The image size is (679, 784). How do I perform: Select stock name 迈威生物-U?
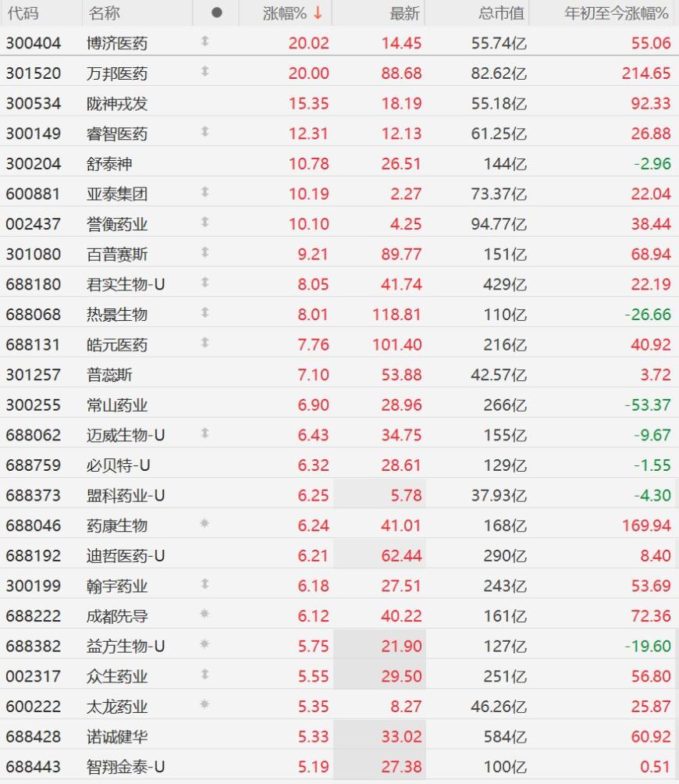pyautogui.click(x=126, y=435)
